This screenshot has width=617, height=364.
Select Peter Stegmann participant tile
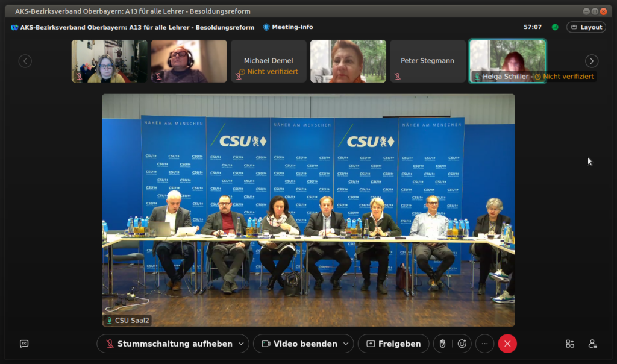point(428,61)
